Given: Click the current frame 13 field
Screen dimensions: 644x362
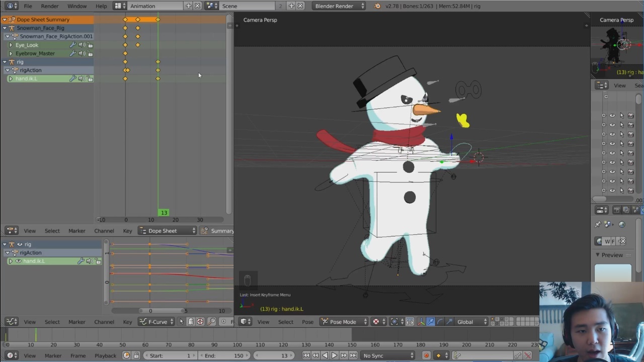Looking at the screenshot, I should (275, 355).
